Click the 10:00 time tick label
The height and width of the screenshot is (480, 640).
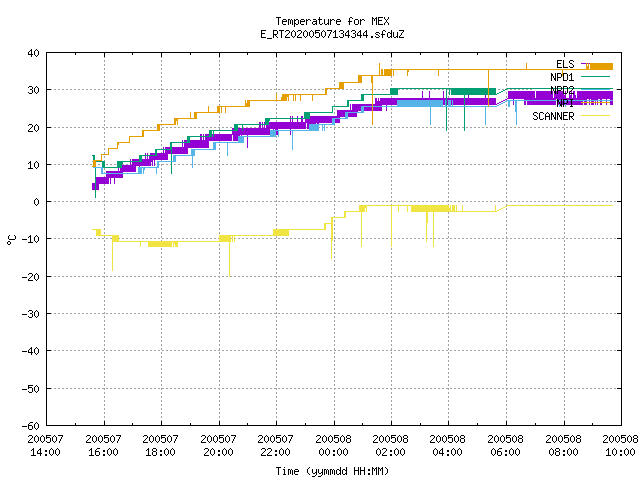click(620, 452)
